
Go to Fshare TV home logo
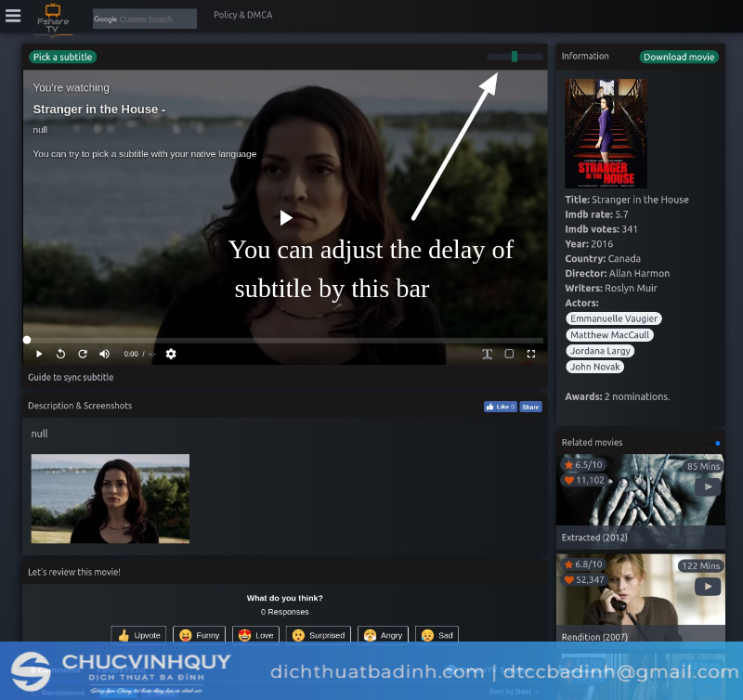coord(53,19)
